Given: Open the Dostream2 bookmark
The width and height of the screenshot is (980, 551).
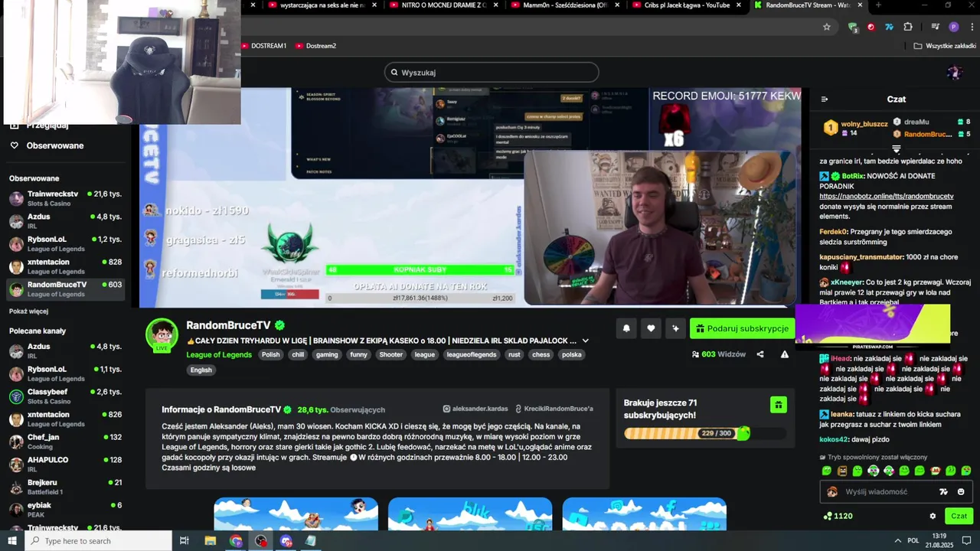Looking at the screenshot, I should (x=316, y=46).
